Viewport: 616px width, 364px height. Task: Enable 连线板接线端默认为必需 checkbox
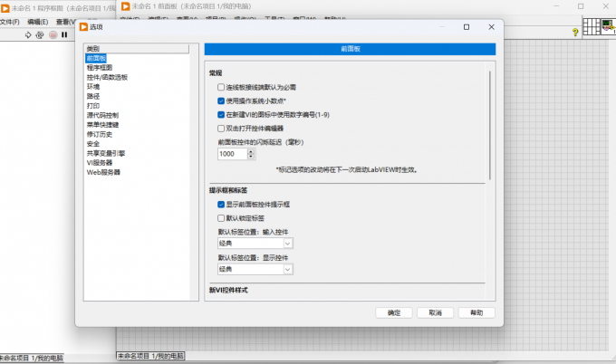pos(221,87)
